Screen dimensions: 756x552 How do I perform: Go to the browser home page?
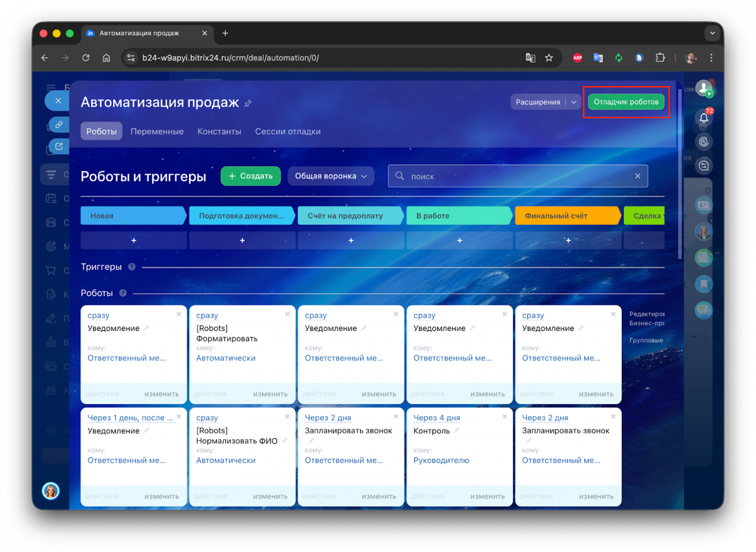click(106, 58)
